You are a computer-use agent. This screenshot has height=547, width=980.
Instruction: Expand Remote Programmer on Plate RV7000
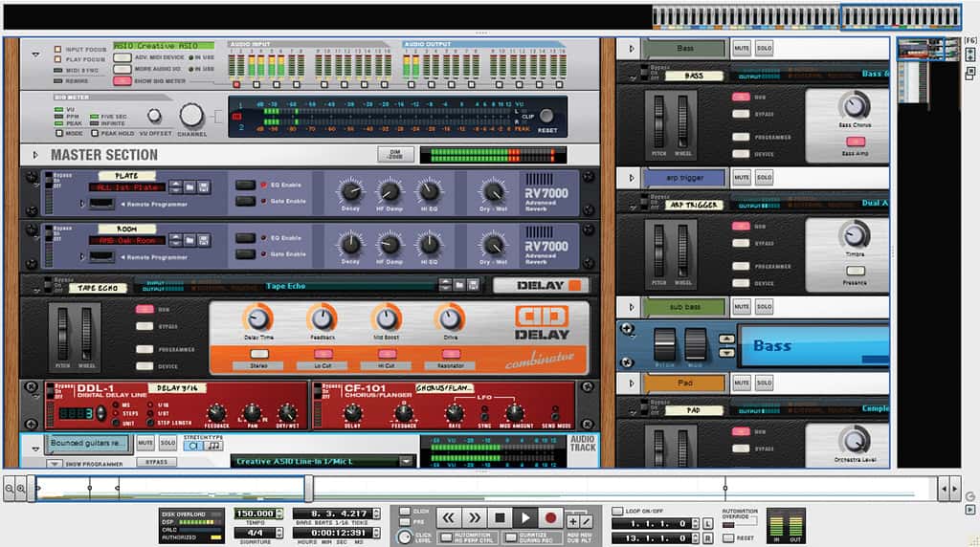tap(82, 204)
